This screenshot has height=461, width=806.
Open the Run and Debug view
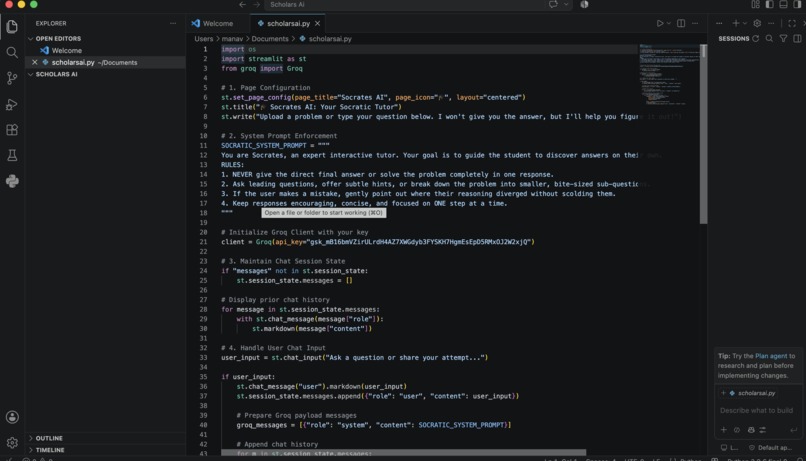[12, 104]
